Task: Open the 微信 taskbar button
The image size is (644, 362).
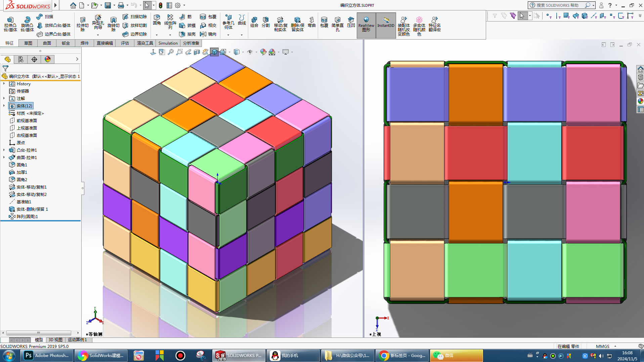Action: [456, 356]
